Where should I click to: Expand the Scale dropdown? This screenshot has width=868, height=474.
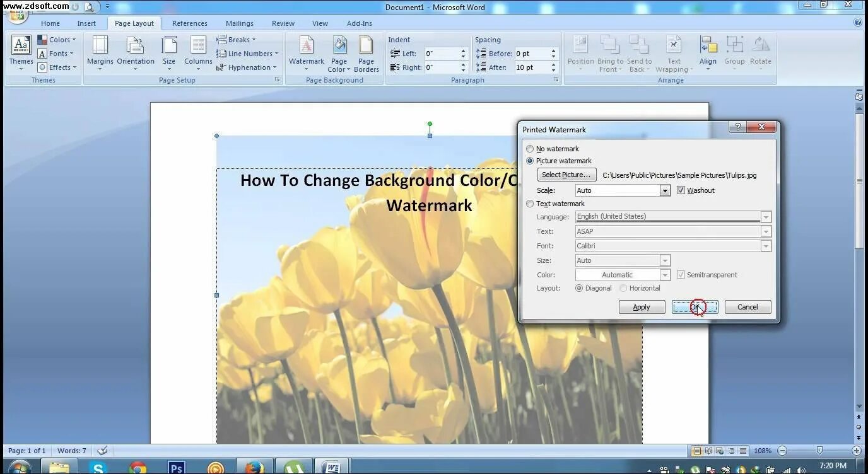[664, 190]
